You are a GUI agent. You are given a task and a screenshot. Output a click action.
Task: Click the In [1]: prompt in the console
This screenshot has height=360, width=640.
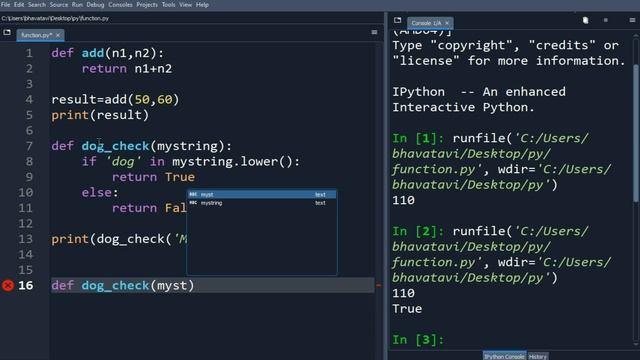click(418, 138)
